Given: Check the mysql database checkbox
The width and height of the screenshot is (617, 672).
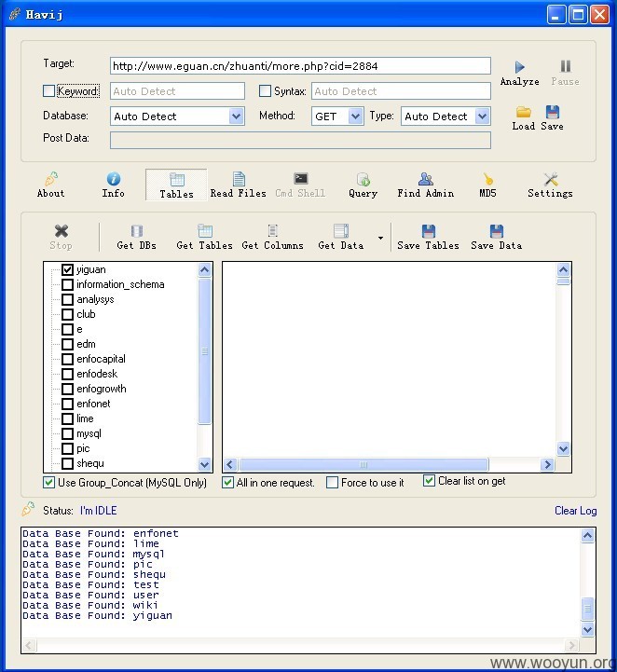Looking at the screenshot, I should [67, 433].
